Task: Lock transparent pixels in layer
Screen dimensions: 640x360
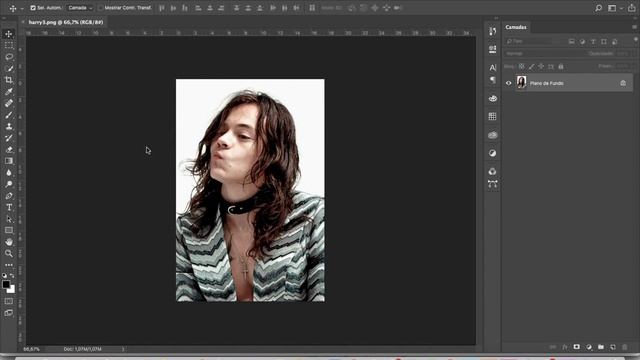Action: click(521, 66)
